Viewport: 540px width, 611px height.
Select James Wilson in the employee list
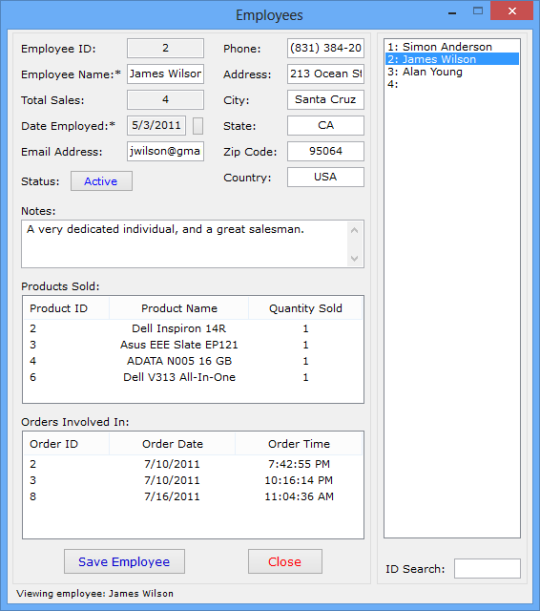[452, 59]
